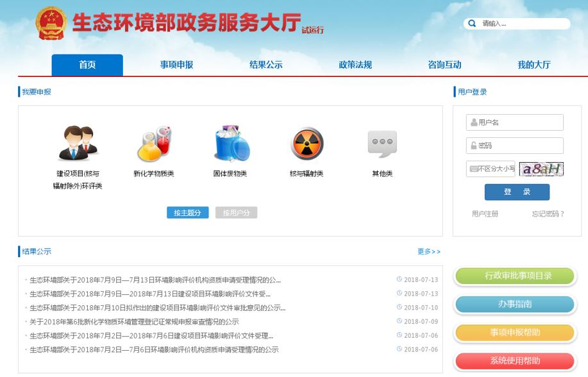
Task: Open the 事项申报 tab
Action: coord(175,65)
